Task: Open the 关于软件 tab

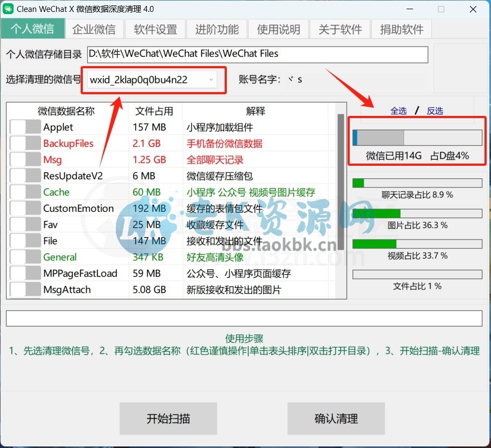Action: pos(340,29)
